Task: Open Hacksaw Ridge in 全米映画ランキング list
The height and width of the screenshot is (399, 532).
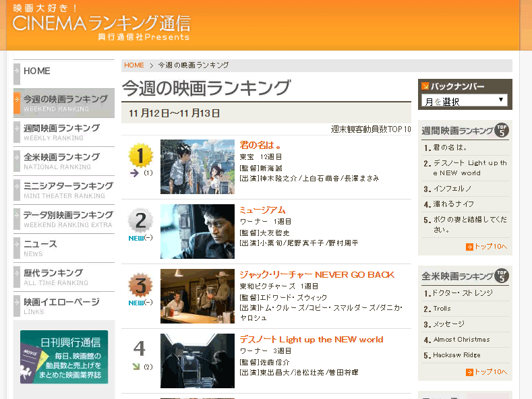Action: point(456,355)
